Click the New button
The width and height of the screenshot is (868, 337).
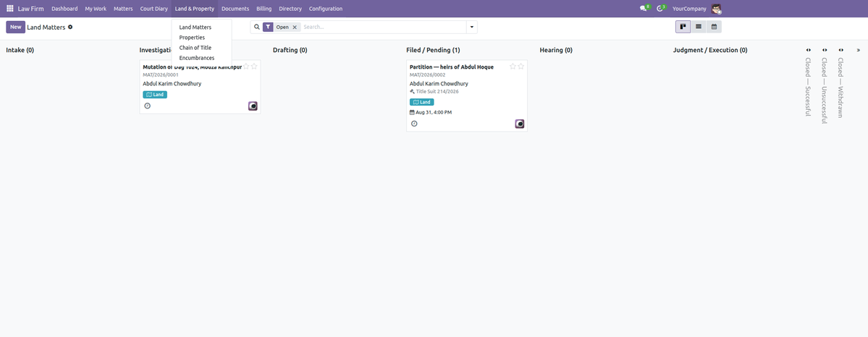click(15, 27)
